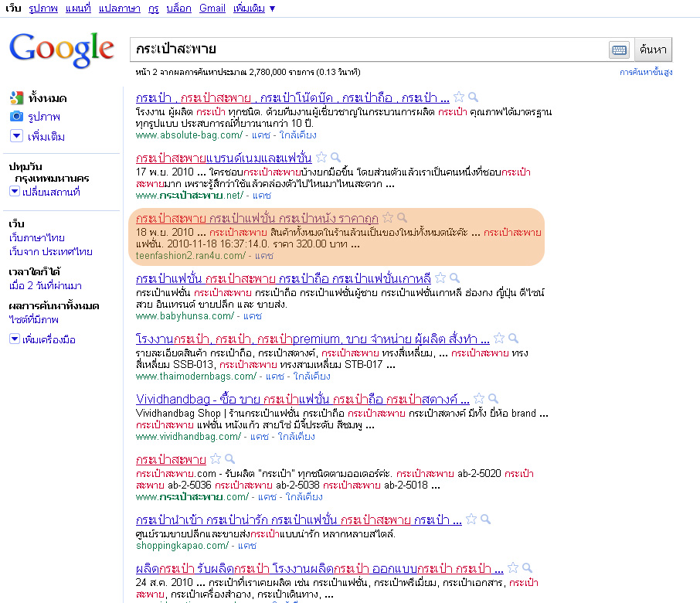Screen dimensions: 700x603
Task: Star the thaimodernbags.com result
Action: tap(499, 338)
